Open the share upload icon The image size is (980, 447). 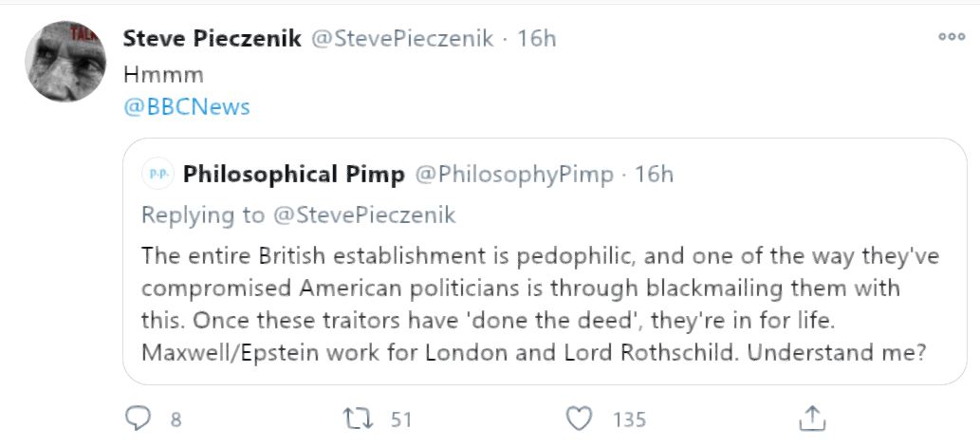[x=812, y=419]
